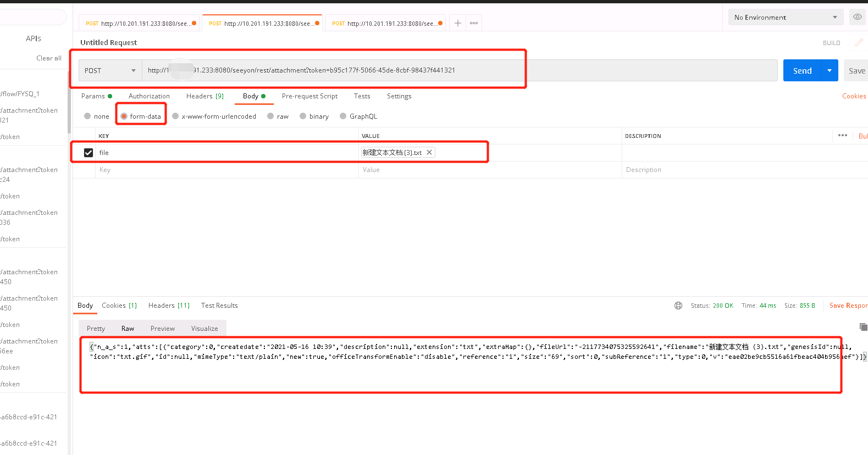Open the request Body tab

254,96
